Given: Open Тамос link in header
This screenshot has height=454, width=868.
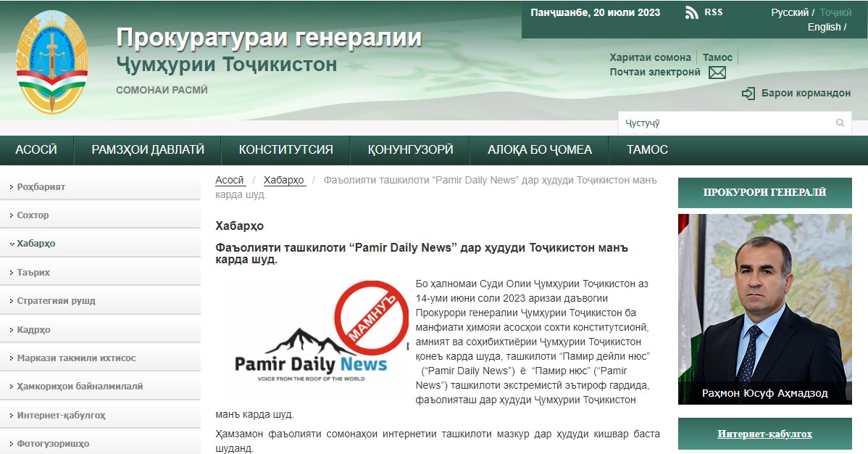Looking at the screenshot, I should click(717, 57).
